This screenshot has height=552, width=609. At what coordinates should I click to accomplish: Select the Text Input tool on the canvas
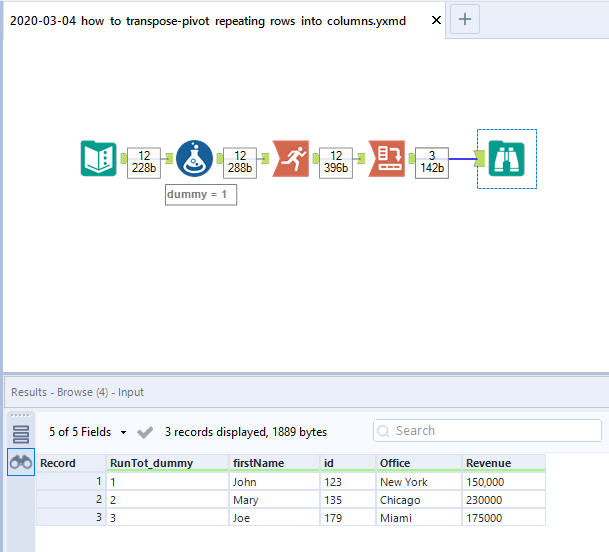[99, 158]
